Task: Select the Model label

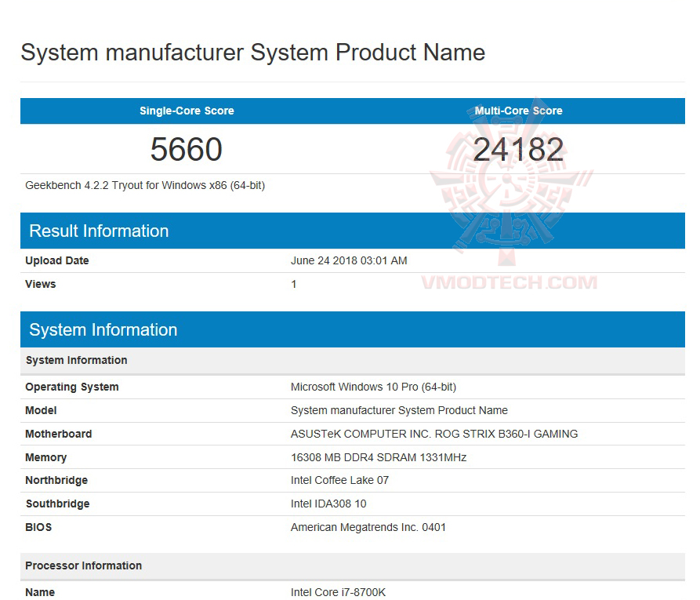Action: [41, 410]
